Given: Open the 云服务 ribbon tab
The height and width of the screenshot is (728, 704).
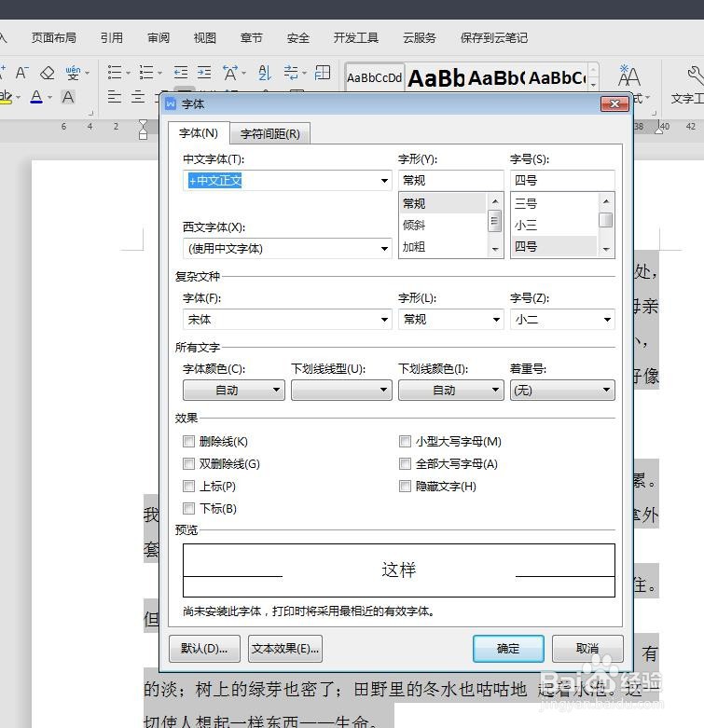Looking at the screenshot, I should (420, 37).
